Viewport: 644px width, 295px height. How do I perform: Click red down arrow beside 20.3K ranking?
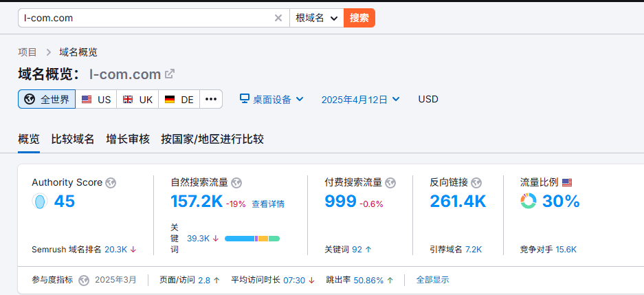point(133,250)
